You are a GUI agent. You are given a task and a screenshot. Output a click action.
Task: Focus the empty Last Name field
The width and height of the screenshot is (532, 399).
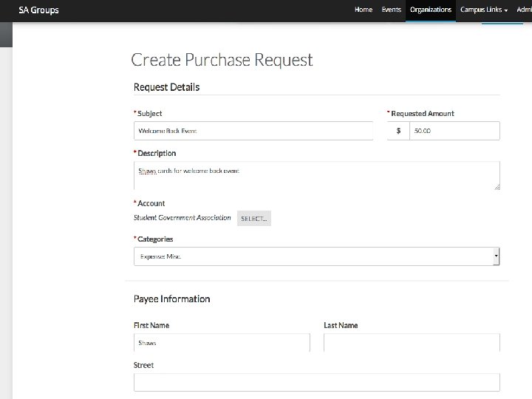[411, 343]
